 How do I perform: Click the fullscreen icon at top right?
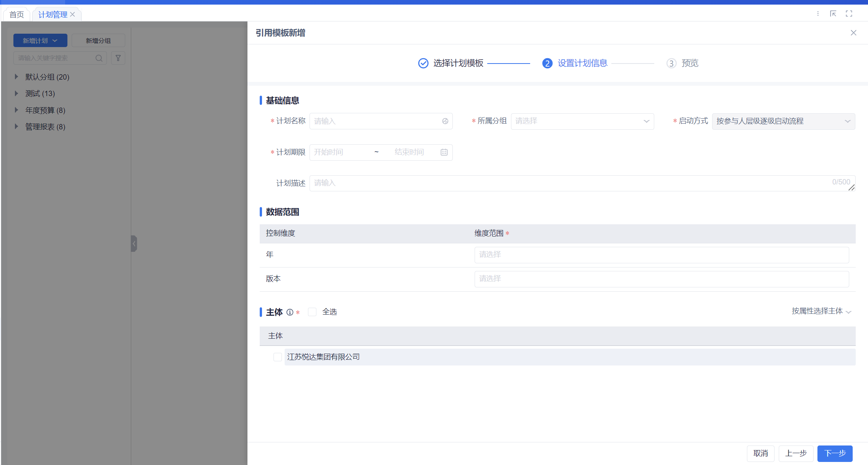849,14
